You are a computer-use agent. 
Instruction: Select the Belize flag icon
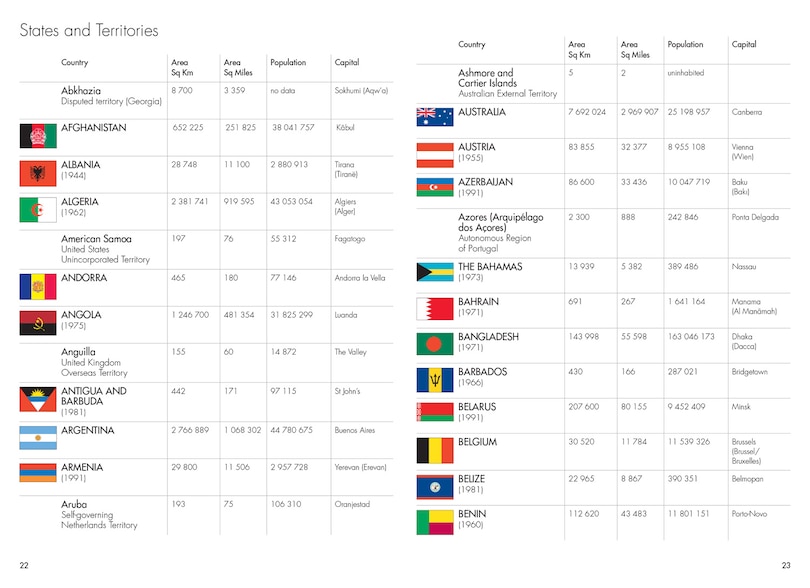pos(435,486)
